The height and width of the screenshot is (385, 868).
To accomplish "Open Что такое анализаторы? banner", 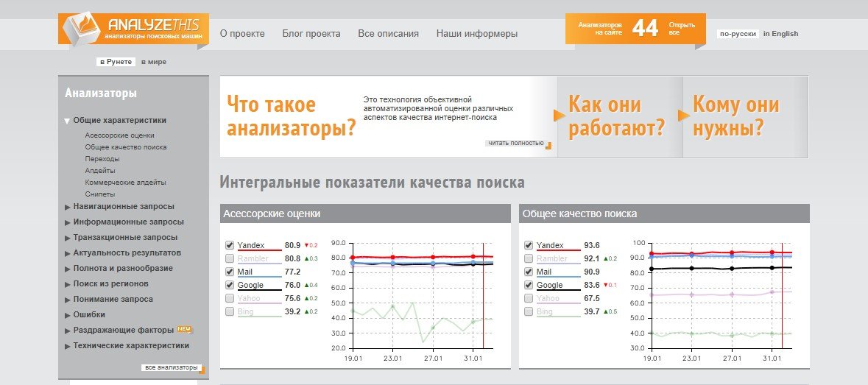I will pos(292,117).
